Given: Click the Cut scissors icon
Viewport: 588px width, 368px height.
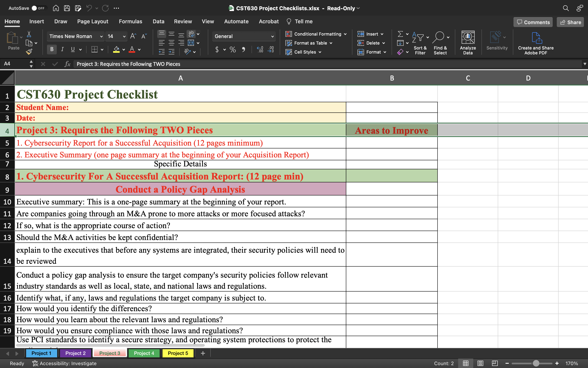Looking at the screenshot, I should click(29, 34).
